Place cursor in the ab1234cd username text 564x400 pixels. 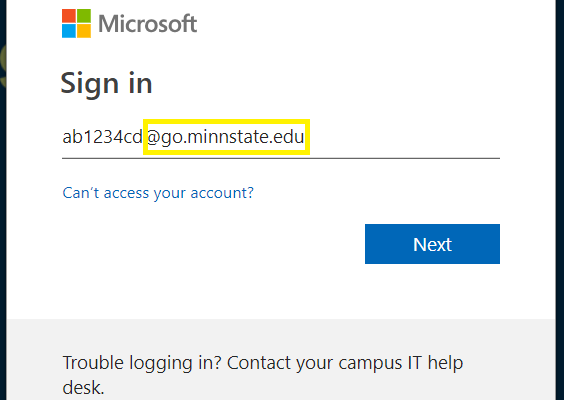point(102,137)
